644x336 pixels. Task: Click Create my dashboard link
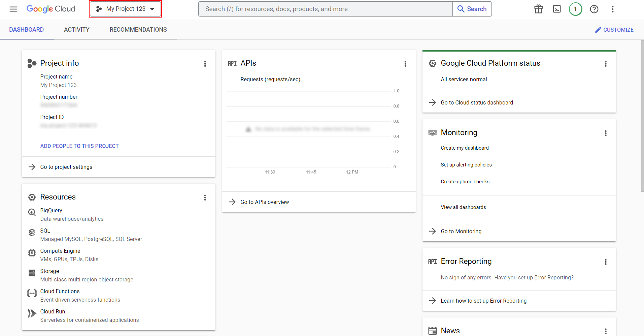tap(465, 148)
